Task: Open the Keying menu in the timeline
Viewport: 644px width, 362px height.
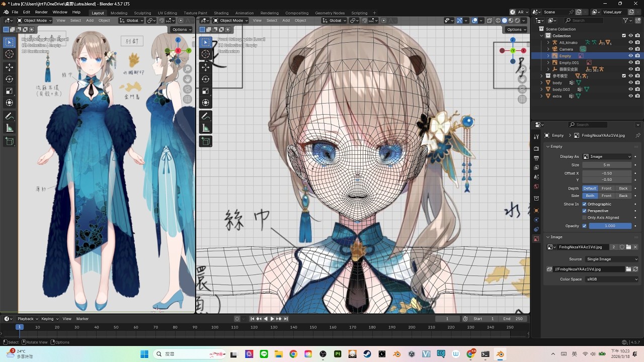Action: (x=49, y=319)
